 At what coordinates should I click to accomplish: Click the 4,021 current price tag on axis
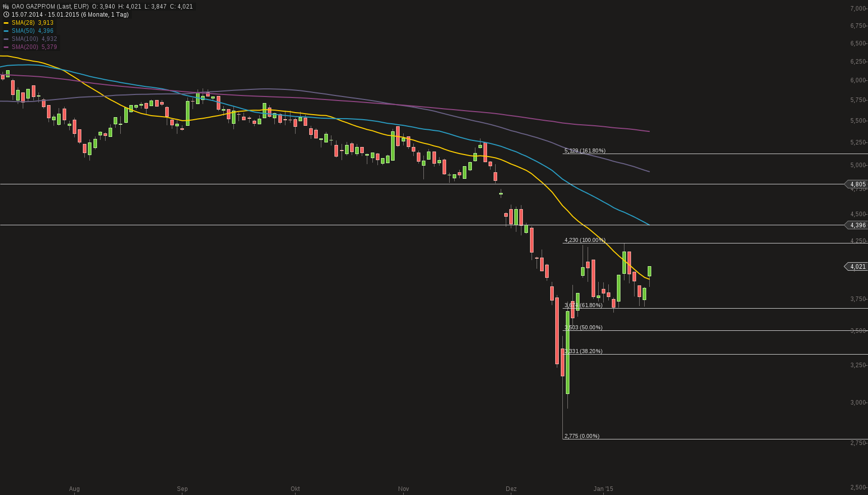857,267
